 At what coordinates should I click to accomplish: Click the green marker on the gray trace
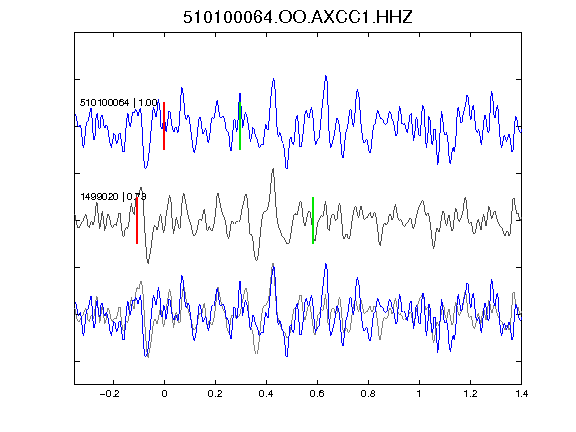point(313,220)
